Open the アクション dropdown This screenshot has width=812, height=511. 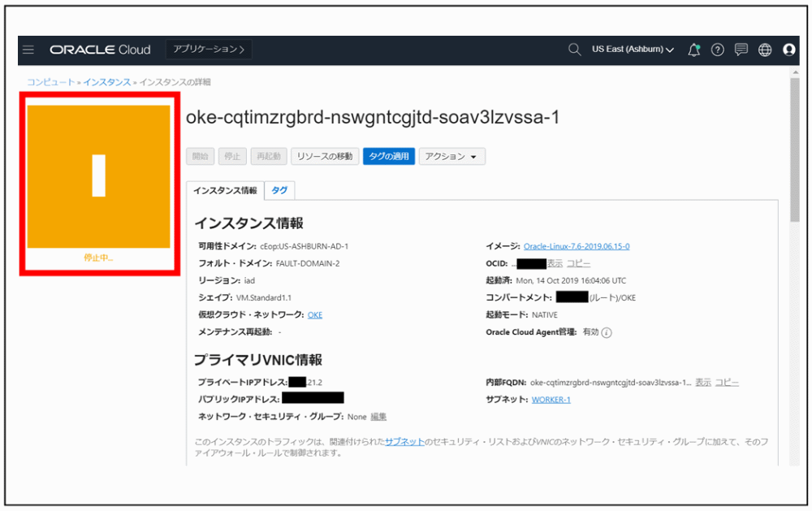[451, 156]
